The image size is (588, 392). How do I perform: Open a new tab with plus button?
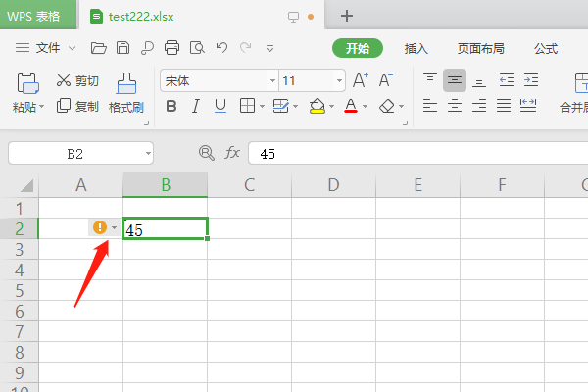coord(347,16)
